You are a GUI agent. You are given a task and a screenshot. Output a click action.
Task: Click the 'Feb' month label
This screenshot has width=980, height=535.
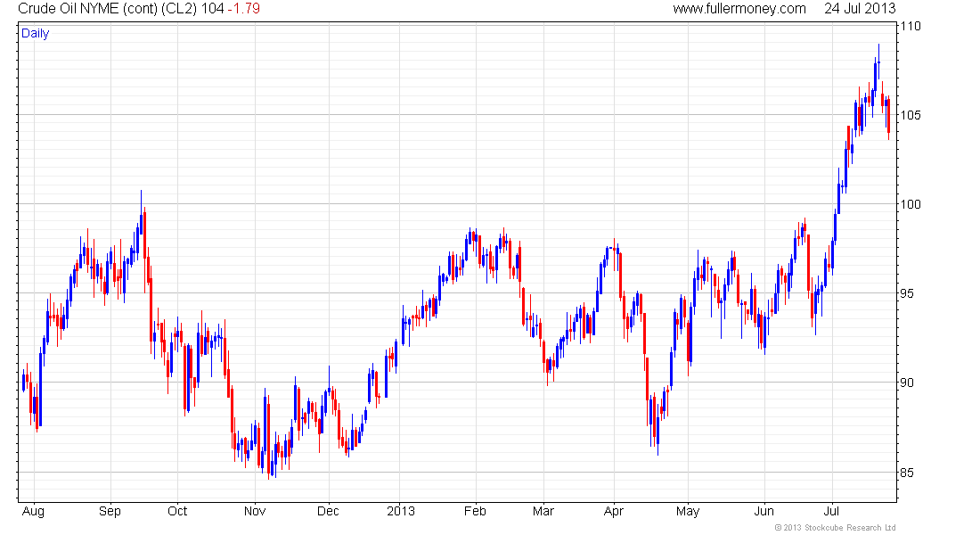point(475,511)
